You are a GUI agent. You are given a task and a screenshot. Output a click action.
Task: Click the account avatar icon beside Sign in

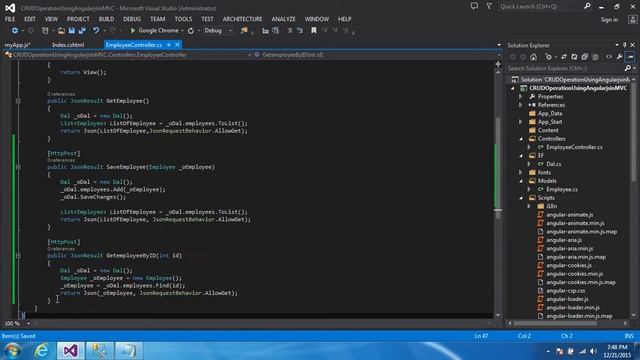pyautogui.click(x=632, y=19)
